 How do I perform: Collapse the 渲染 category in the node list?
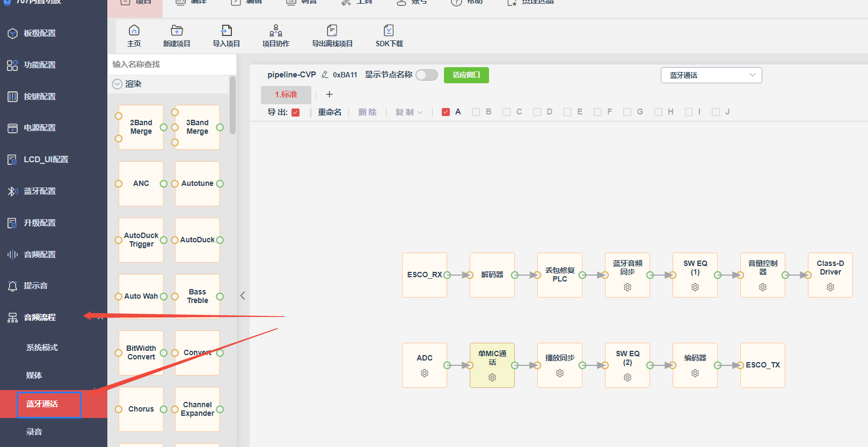118,84
